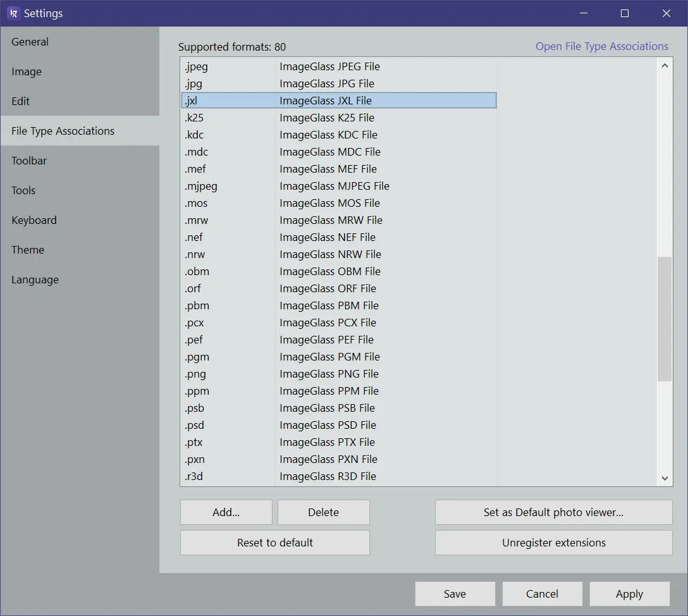Click the Unregister extensions button
Image resolution: width=688 pixels, height=616 pixels.
[x=554, y=543]
